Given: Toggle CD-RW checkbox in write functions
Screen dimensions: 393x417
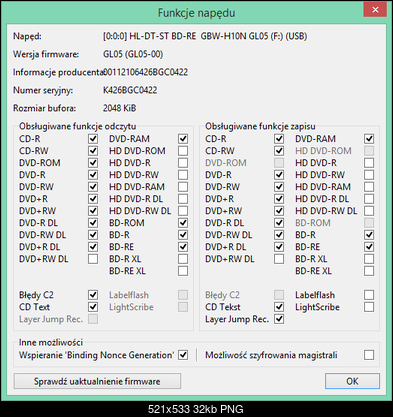Looking at the screenshot, I should pos(279,151).
